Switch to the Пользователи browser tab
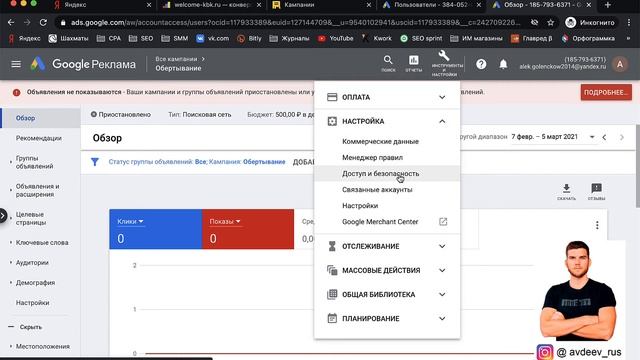 coord(431,5)
